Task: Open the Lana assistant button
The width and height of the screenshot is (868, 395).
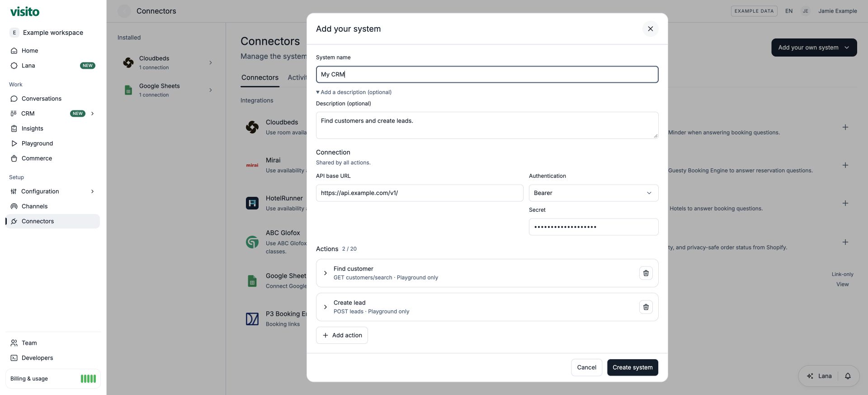Action: pyautogui.click(x=819, y=376)
